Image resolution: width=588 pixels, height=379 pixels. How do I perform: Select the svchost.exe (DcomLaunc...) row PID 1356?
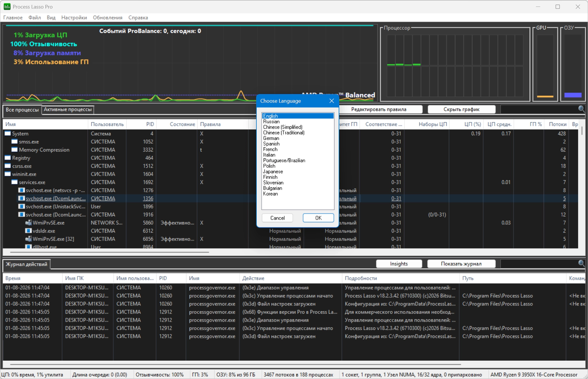point(290,198)
